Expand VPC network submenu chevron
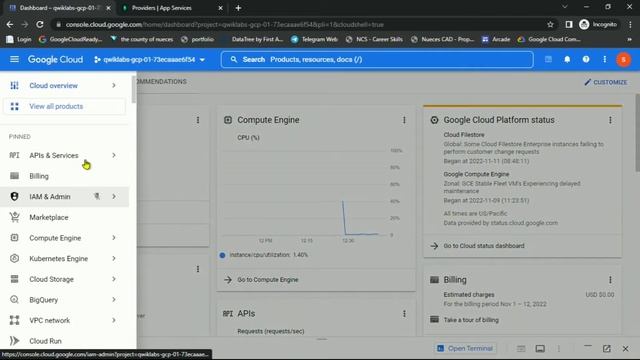The image size is (640, 360). [114, 320]
